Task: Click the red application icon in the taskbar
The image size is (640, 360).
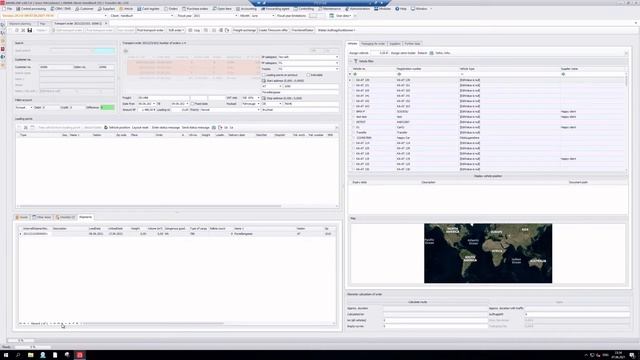Action: click(x=80, y=355)
